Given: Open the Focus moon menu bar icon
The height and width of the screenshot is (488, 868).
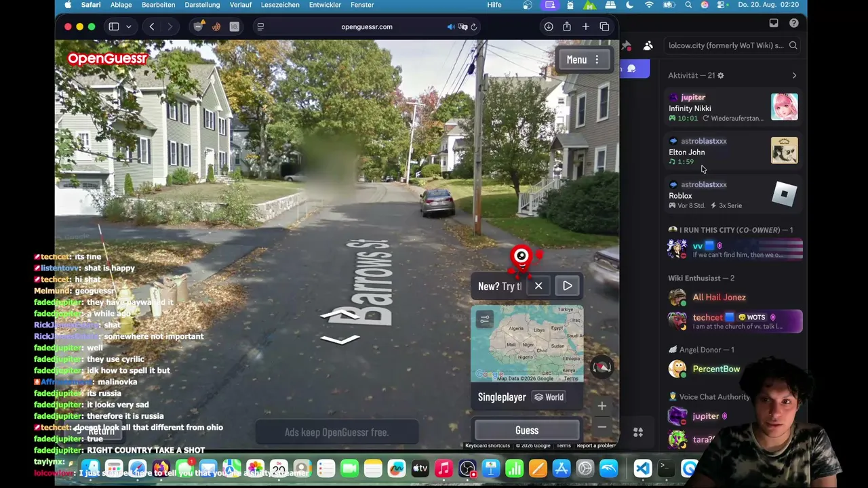Looking at the screenshot, I should coord(630,5).
